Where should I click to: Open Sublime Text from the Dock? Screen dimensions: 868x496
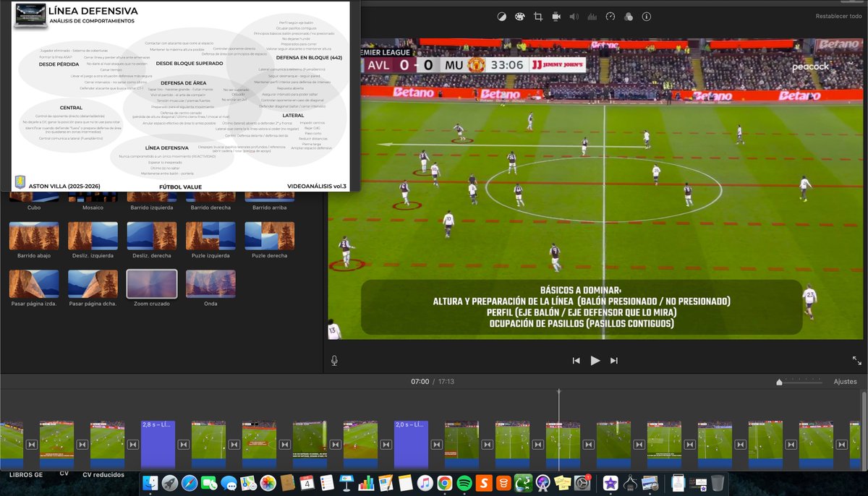[x=484, y=482]
